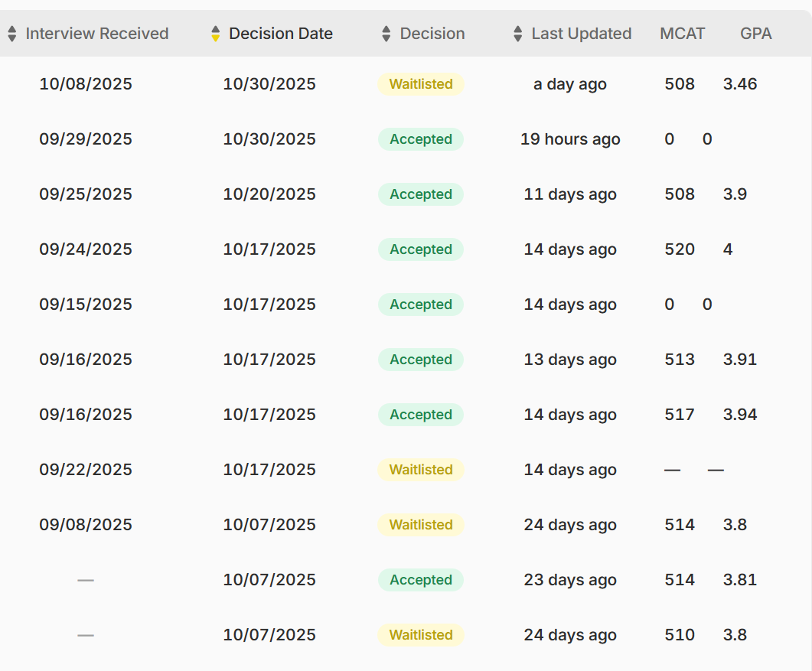Click the Decision column header text
The height and width of the screenshot is (671, 812).
pyautogui.click(x=432, y=34)
